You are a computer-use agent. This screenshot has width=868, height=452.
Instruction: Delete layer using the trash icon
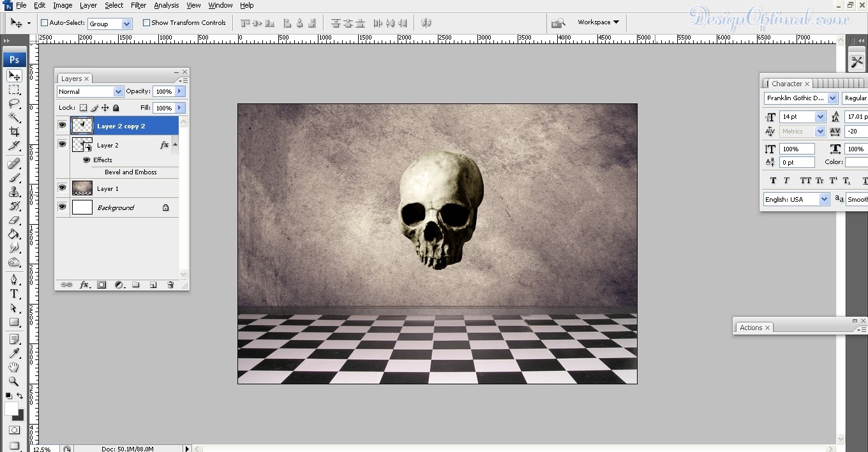click(x=170, y=285)
